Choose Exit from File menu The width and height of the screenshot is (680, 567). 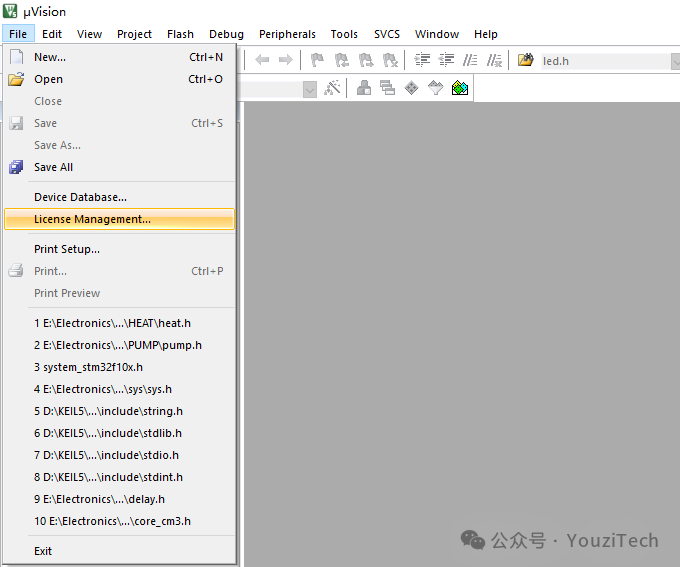[x=120, y=551]
